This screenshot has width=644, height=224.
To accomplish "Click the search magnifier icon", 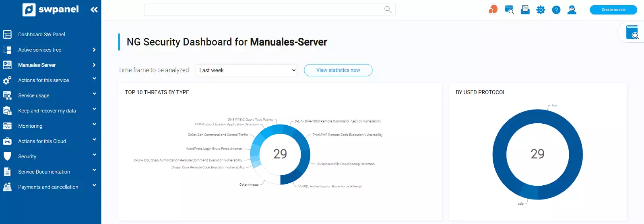I will (x=388, y=9).
